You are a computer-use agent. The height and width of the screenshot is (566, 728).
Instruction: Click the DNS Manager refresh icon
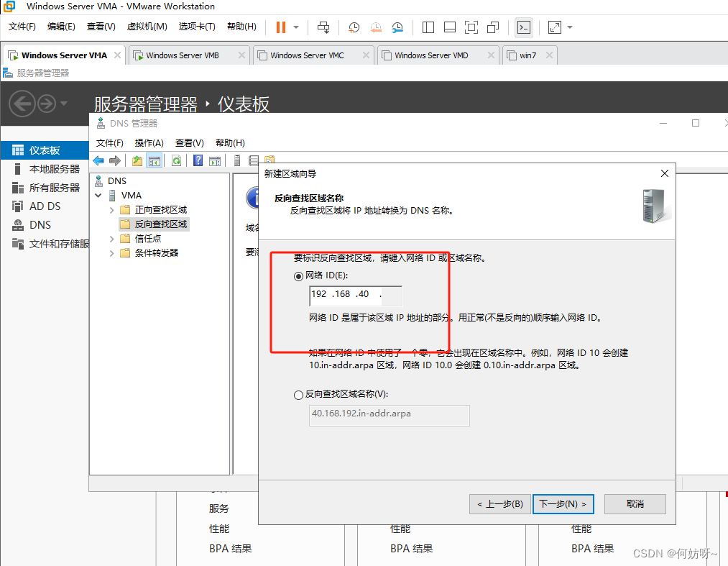176,160
